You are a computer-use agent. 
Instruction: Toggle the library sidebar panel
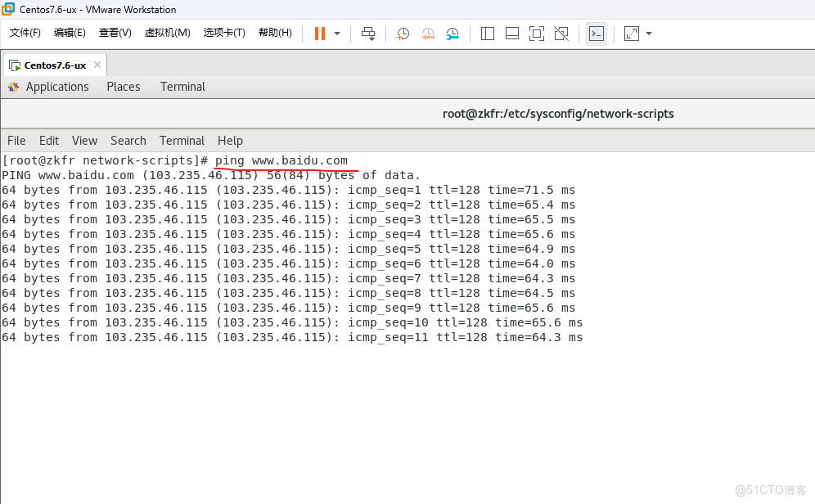coord(488,34)
